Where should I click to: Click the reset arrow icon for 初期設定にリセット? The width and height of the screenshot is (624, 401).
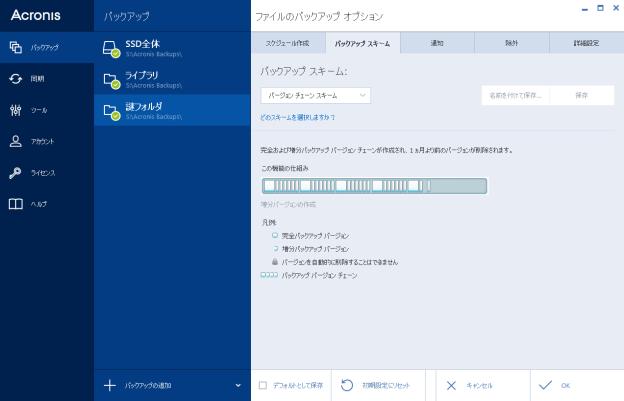(347, 385)
